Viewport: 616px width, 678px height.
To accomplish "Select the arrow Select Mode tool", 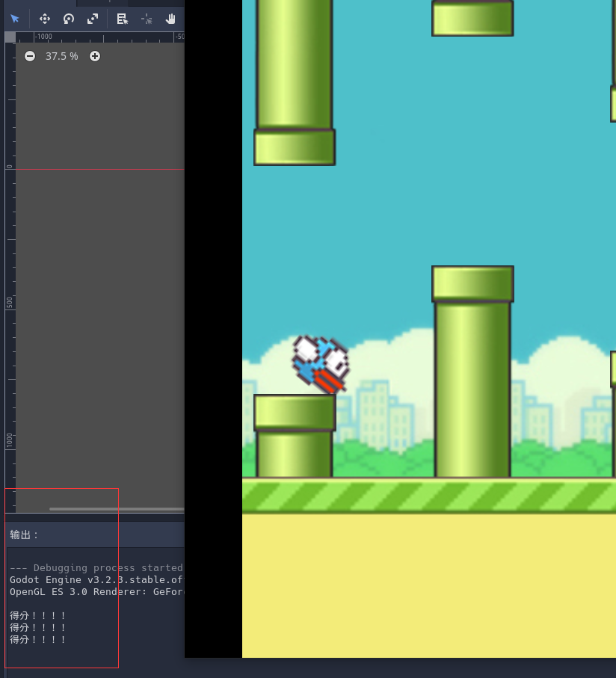I will 15,19.
